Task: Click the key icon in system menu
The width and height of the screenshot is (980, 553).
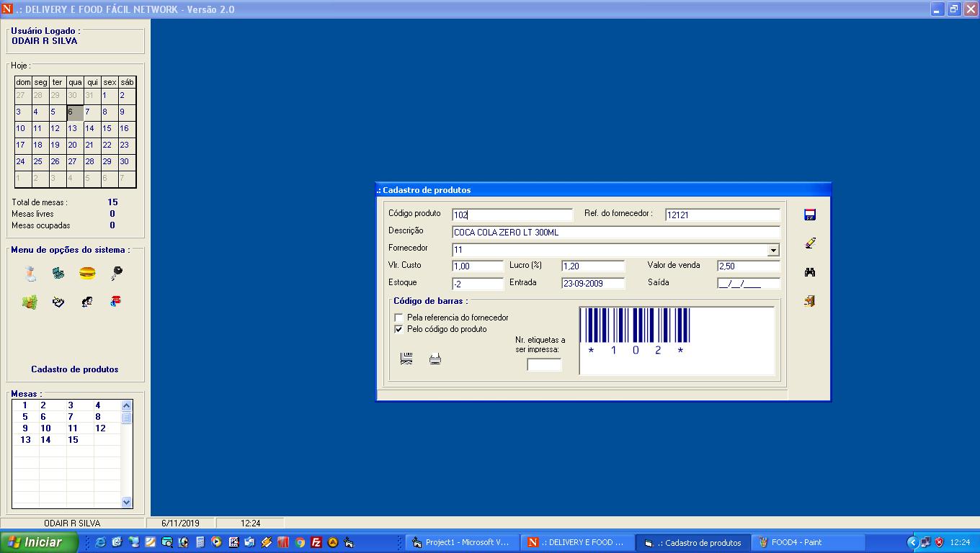Action: (116, 274)
